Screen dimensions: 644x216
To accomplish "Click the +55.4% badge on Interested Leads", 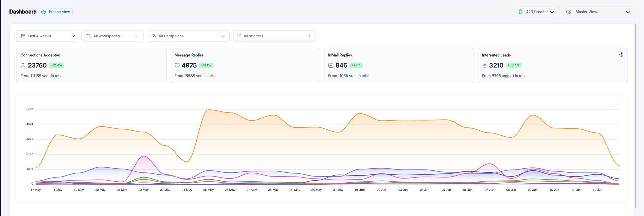I will click(x=514, y=65).
